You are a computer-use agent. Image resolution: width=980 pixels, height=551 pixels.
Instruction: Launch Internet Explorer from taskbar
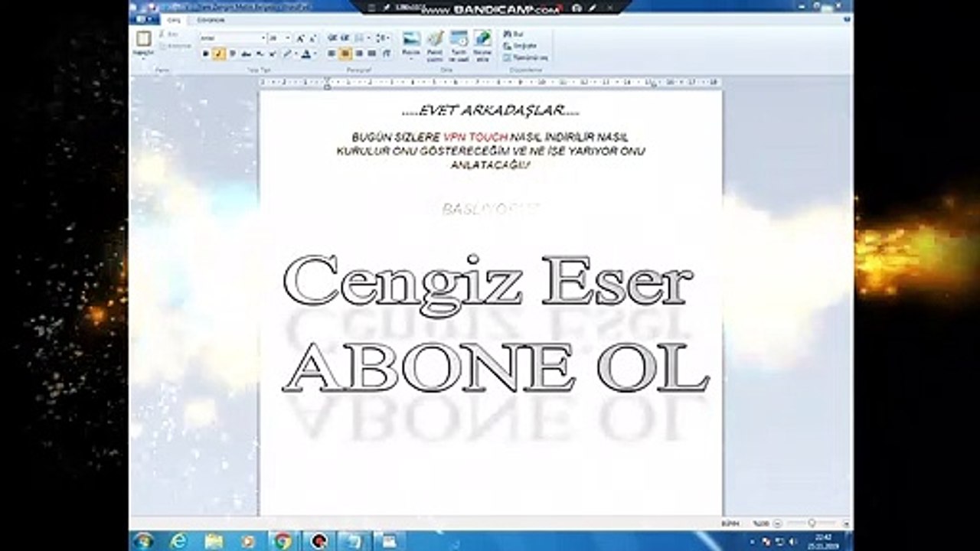(178, 541)
